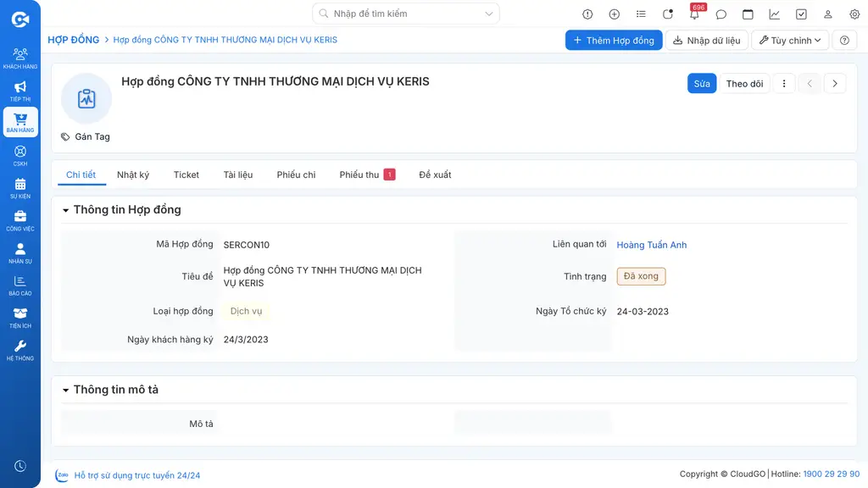This screenshot has width=868, height=488.
Task: Click the Dịch vụ contract type badge
Action: [246, 312]
